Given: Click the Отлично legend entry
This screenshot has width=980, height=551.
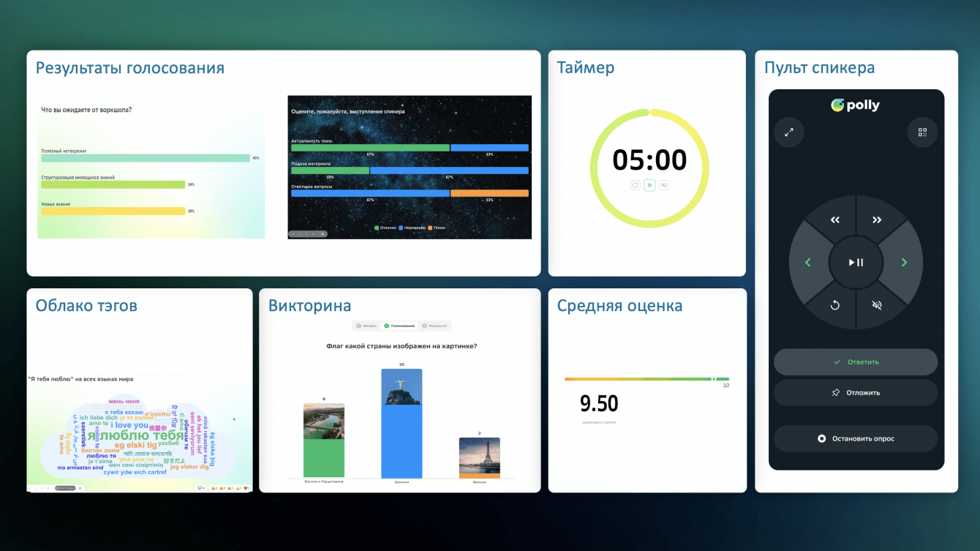Looking at the screenshot, I should (384, 228).
